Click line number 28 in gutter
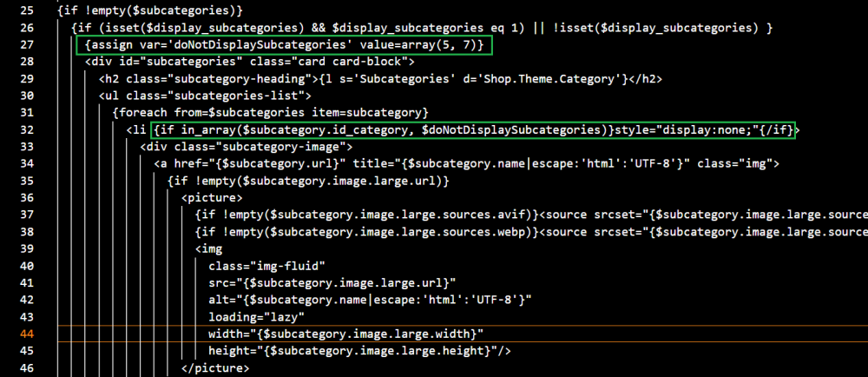868x377 pixels. click(27, 62)
